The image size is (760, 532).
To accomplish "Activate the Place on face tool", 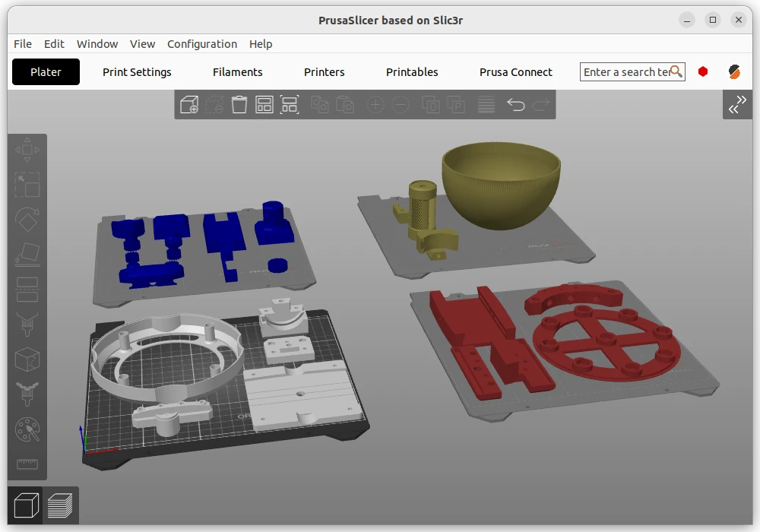I will [x=27, y=255].
